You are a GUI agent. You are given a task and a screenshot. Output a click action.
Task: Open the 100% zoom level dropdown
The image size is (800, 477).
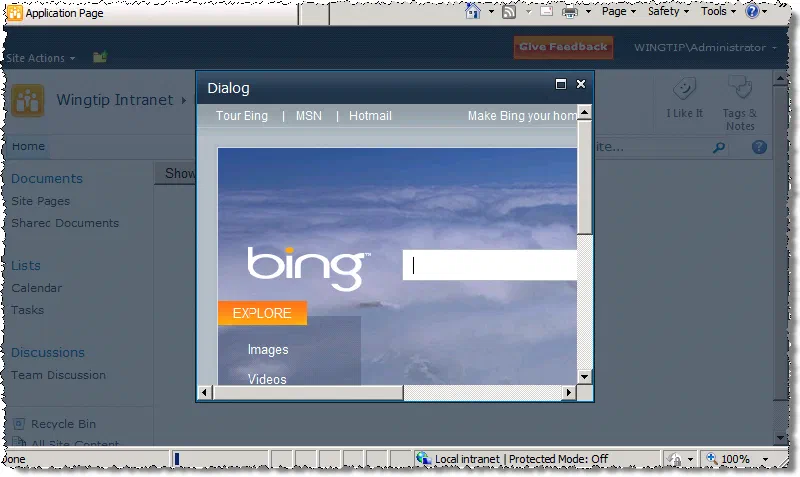click(x=765, y=459)
